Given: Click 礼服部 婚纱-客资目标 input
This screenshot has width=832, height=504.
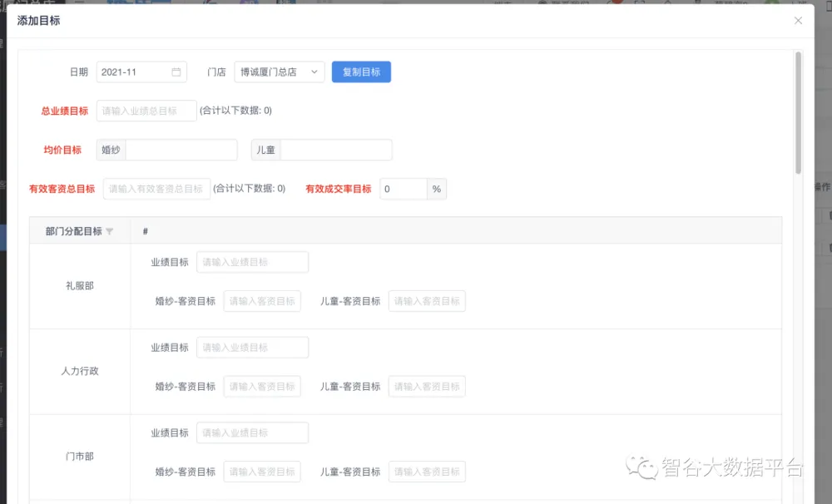Looking at the screenshot, I should (262, 301).
